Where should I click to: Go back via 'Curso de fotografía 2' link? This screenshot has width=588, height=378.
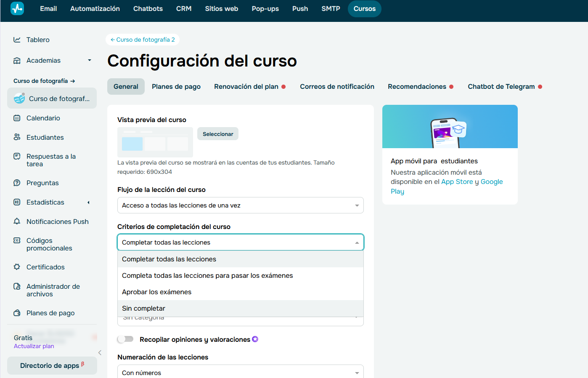pos(143,40)
